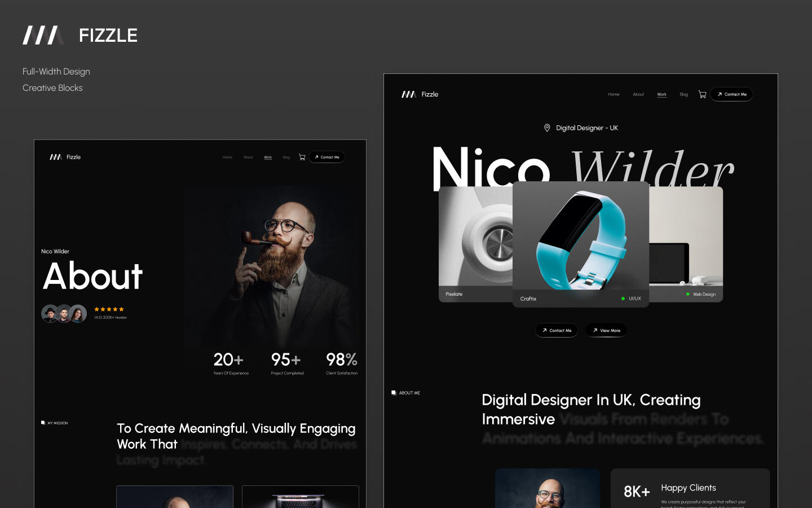
Task: Click the Fizzle slashes logo in the top banner
Action: pos(43,35)
